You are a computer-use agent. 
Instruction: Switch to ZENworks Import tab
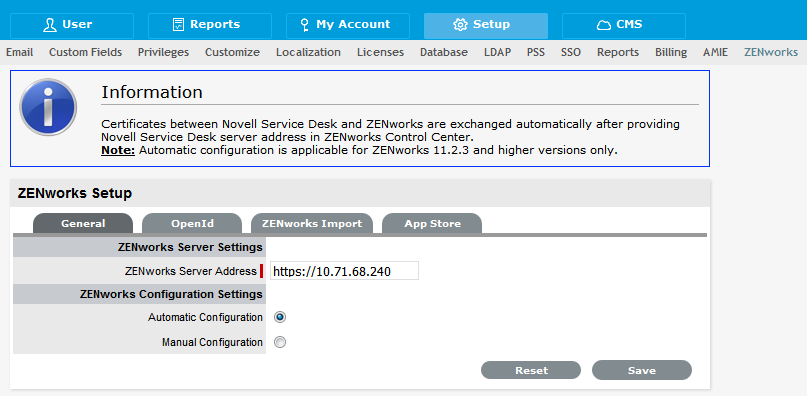(312, 223)
